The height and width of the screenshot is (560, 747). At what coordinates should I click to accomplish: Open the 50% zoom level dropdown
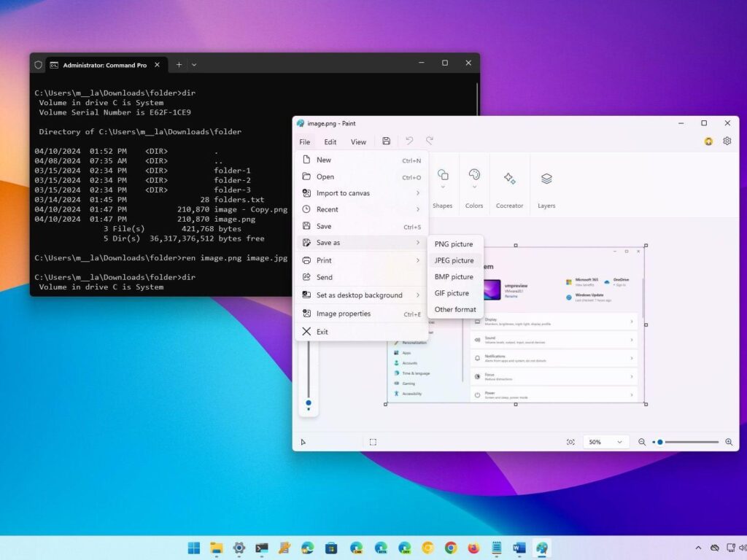coord(605,442)
